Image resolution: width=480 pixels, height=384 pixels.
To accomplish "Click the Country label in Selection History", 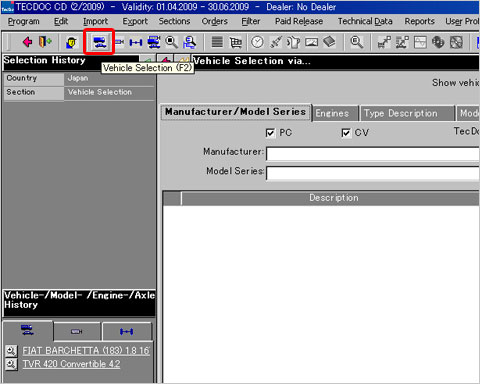I will coord(22,78).
